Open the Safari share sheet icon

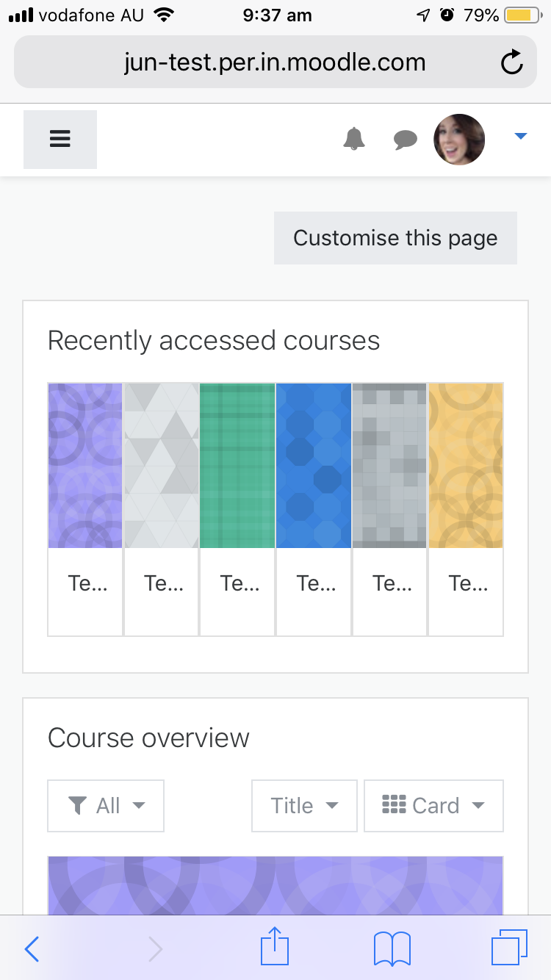coord(275,946)
